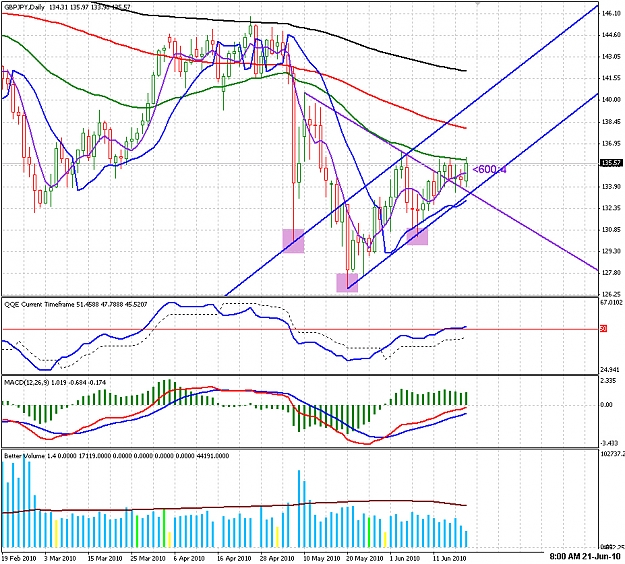
Task: Click the 20 May 2010 date label
Action: [364, 558]
